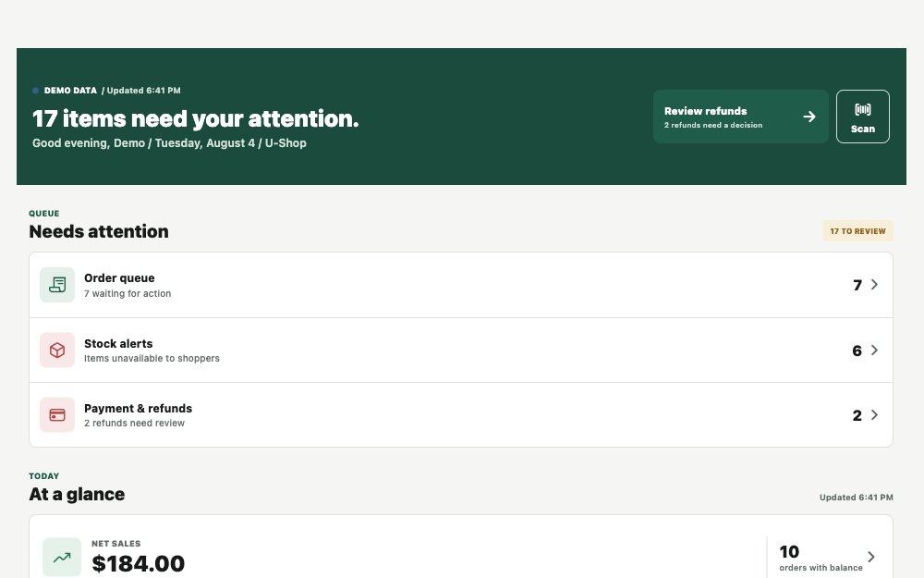Click the $184.00 net sales value
The height and width of the screenshot is (578, 924).
pyautogui.click(x=138, y=563)
